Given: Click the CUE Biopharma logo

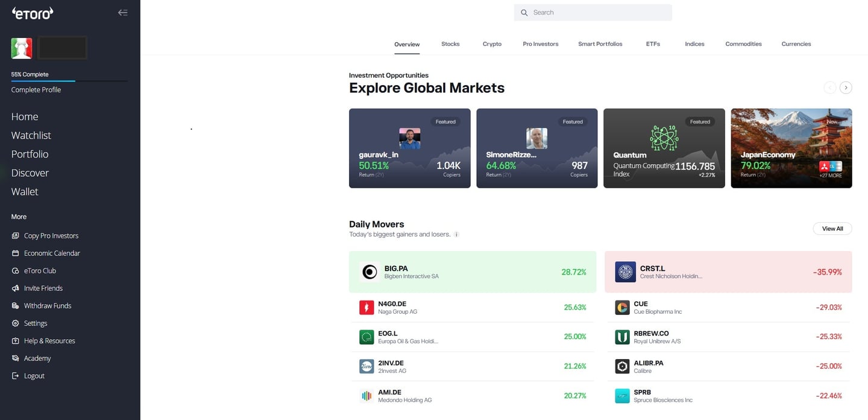Looking at the screenshot, I should 622,308.
